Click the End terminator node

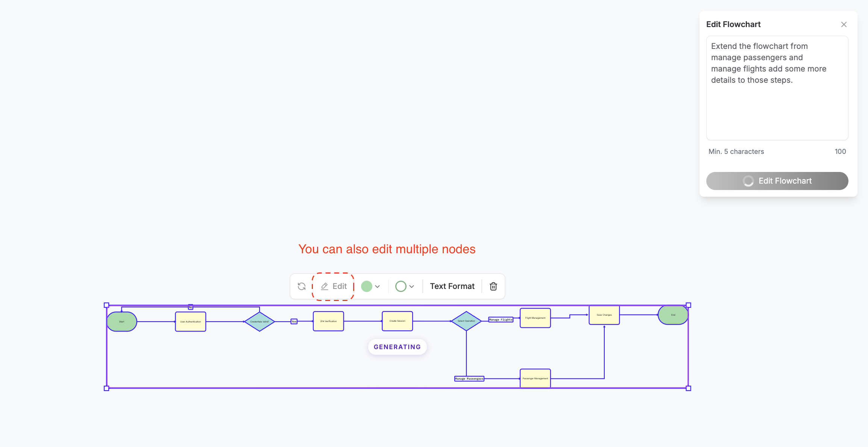coord(673,315)
